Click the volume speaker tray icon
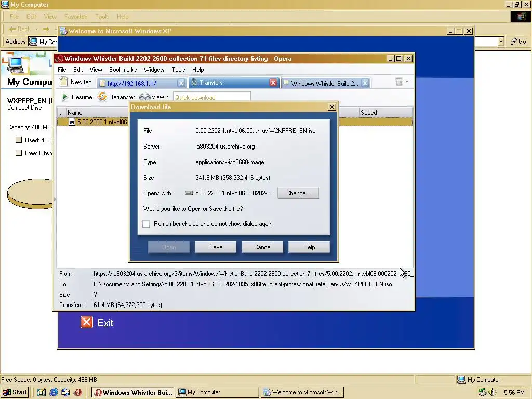This screenshot has width=532, height=399. click(x=492, y=393)
